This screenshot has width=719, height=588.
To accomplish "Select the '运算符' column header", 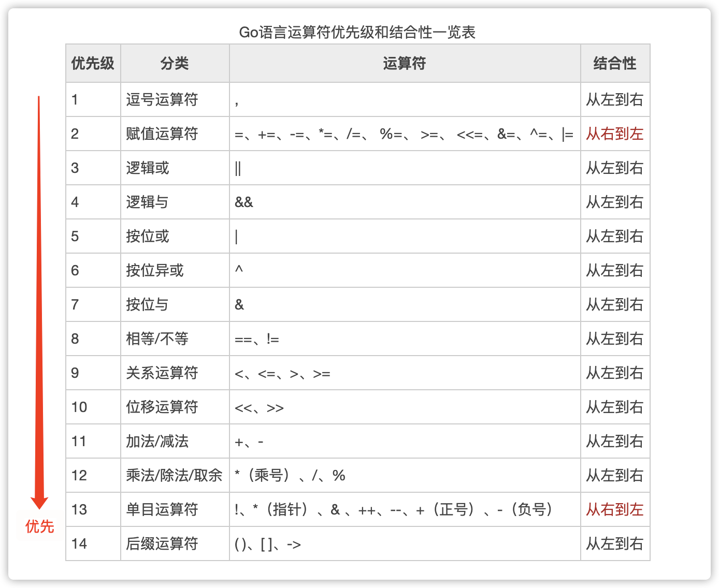I will 405,63.
